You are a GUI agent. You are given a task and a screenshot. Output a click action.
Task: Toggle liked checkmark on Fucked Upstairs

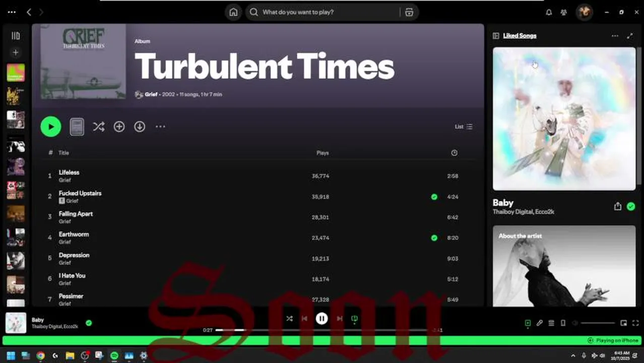click(434, 197)
